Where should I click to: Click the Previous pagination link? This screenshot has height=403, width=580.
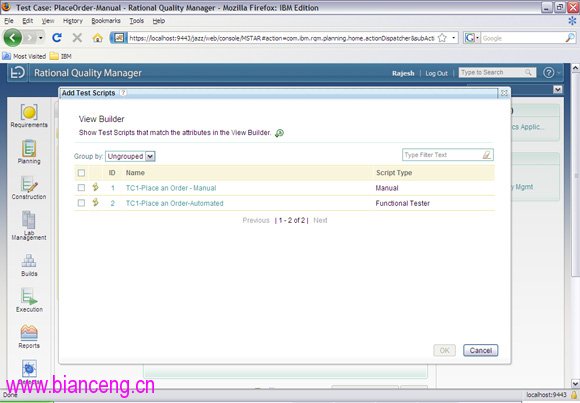pos(256,220)
